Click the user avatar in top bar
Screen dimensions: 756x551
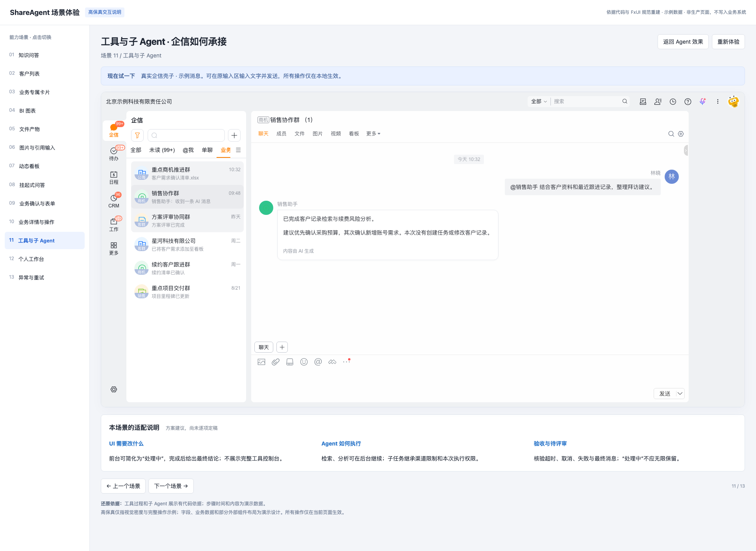(733, 102)
